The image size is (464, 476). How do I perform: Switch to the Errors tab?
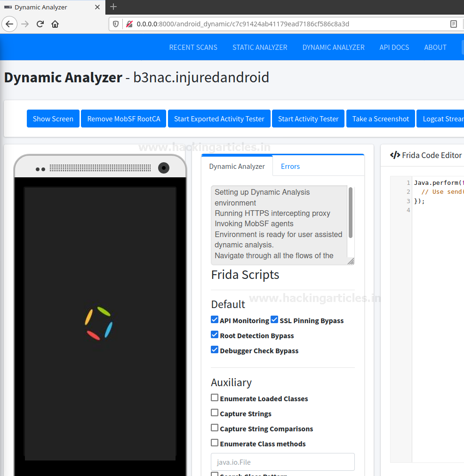pos(290,167)
